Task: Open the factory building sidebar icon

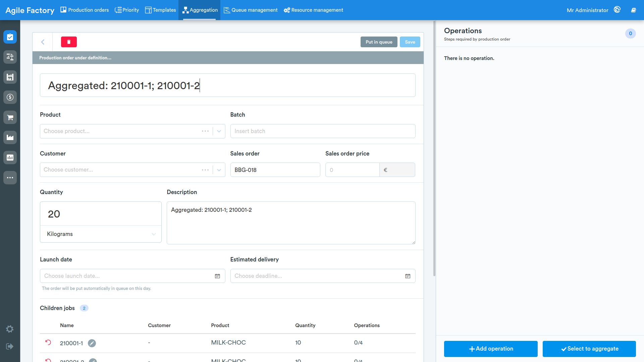Action: click(x=10, y=77)
